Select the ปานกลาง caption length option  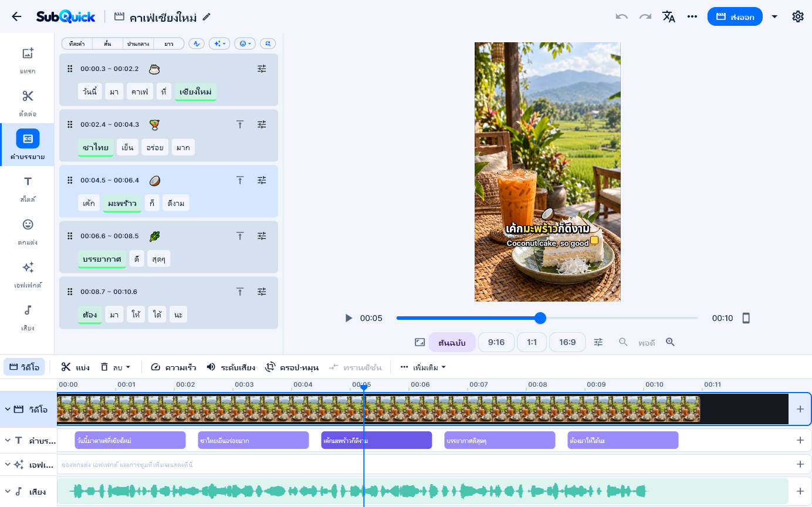point(138,43)
